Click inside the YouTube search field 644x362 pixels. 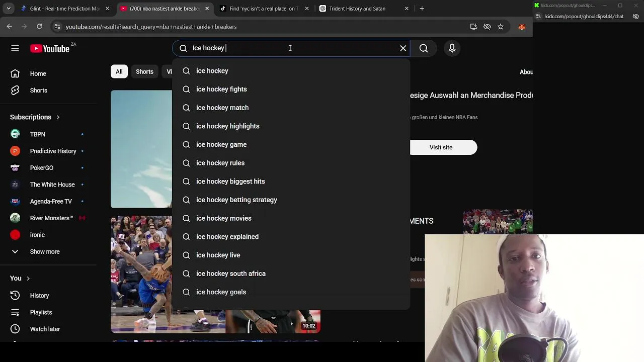pyautogui.click(x=292, y=48)
